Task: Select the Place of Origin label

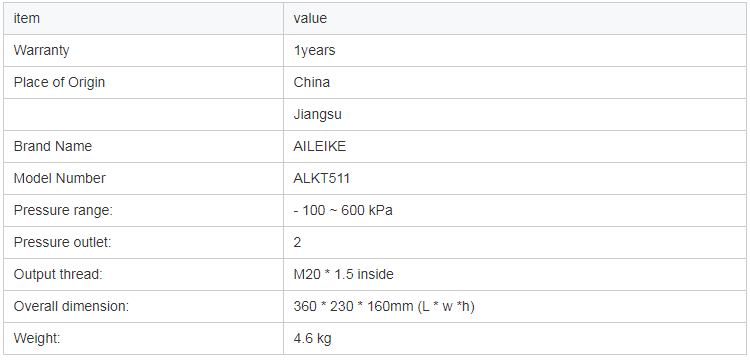Action: coord(59,82)
